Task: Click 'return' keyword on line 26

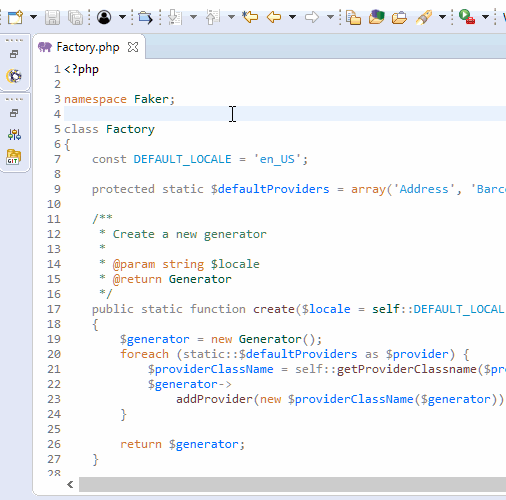Action: (x=141, y=444)
